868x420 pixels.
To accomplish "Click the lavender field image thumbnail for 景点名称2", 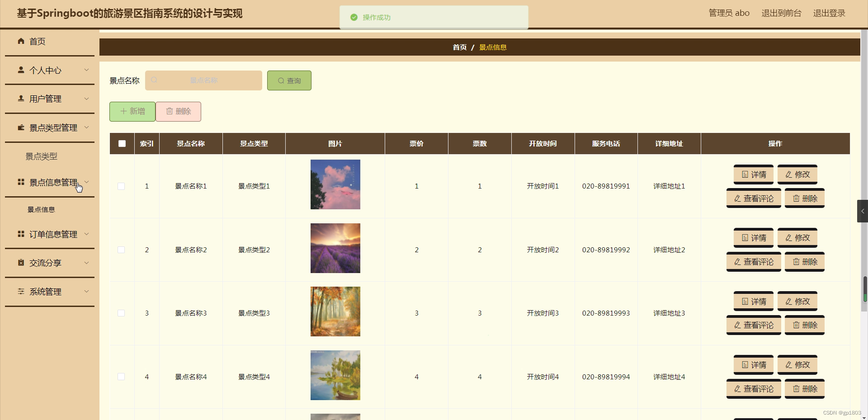I will (x=335, y=248).
